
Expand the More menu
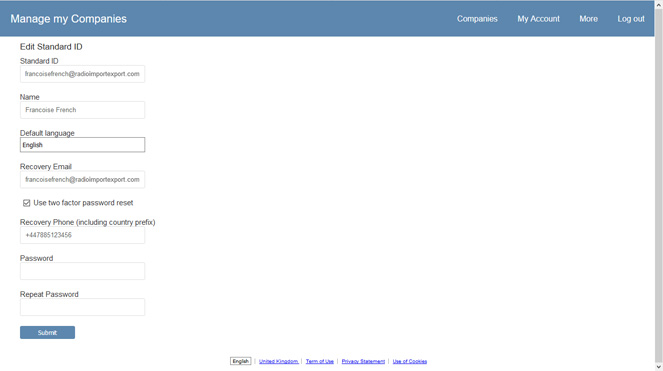coord(588,19)
